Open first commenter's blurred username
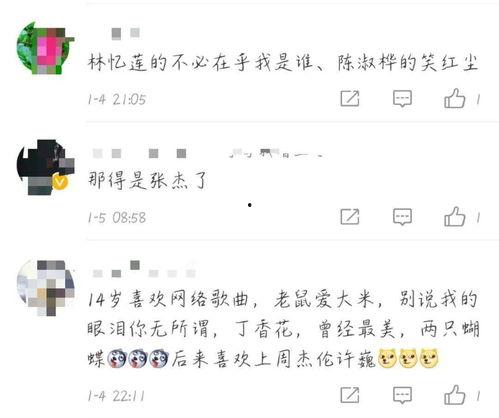The image size is (499, 418). coord(125,33)
